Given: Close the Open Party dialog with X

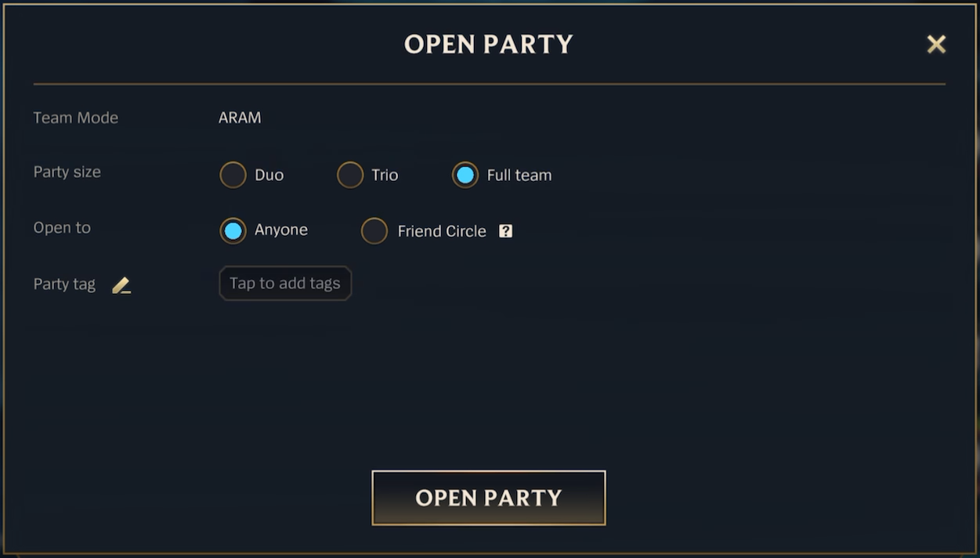Looking at the screenshot, I should [x=936, y=45].
